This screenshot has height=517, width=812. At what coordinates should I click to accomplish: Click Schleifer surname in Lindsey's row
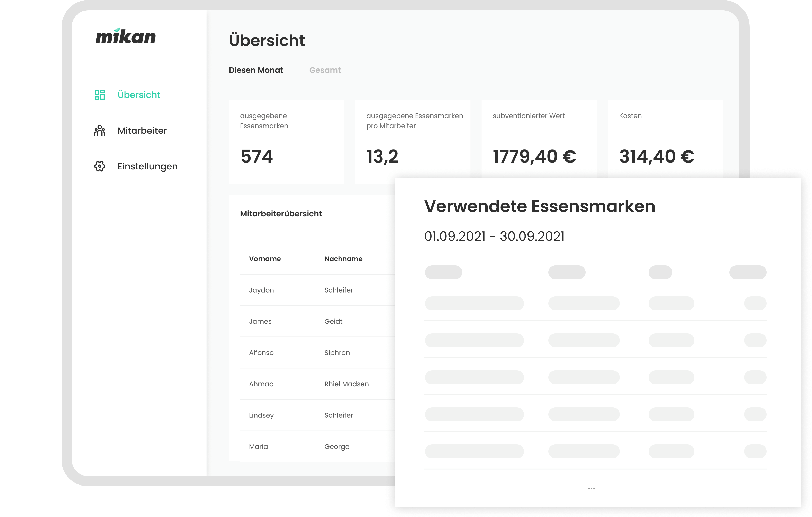click(x=339, y=415)
